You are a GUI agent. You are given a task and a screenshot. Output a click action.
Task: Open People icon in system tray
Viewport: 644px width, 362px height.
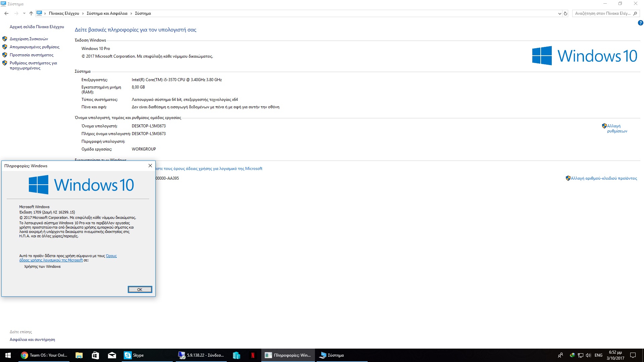tap(560, 355)
